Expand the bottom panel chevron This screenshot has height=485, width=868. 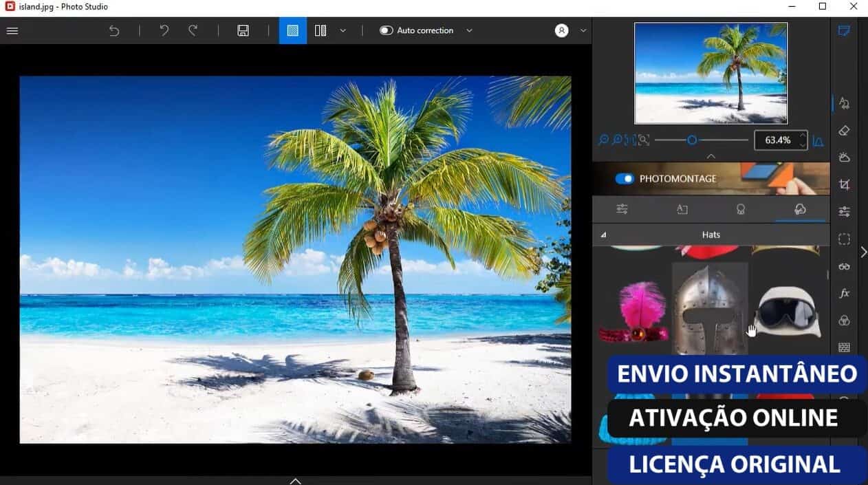tap(296, 480)
